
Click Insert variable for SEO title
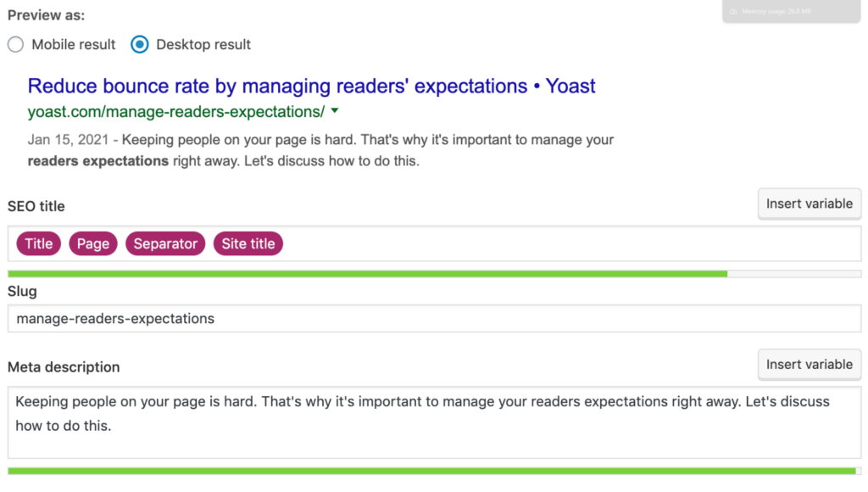coord(810,204)
